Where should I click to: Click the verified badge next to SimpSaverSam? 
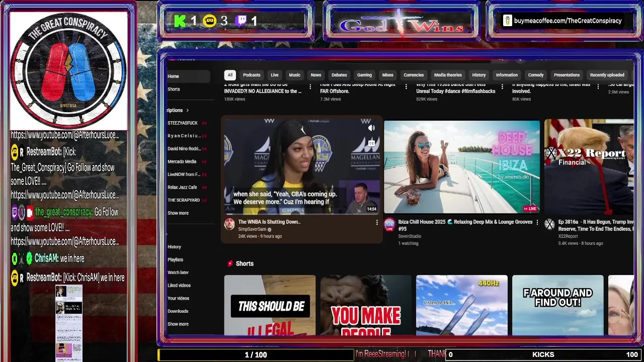pyautogui.click(x=270, y=229)
